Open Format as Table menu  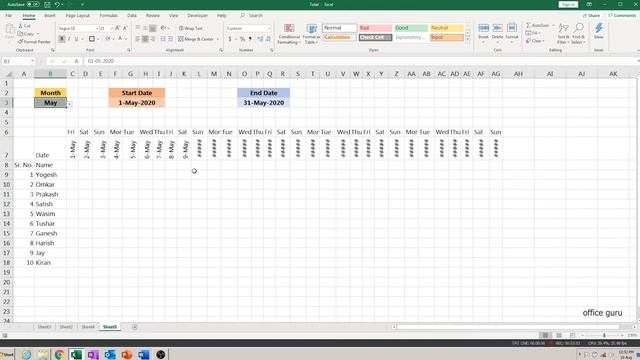point(311,34)
